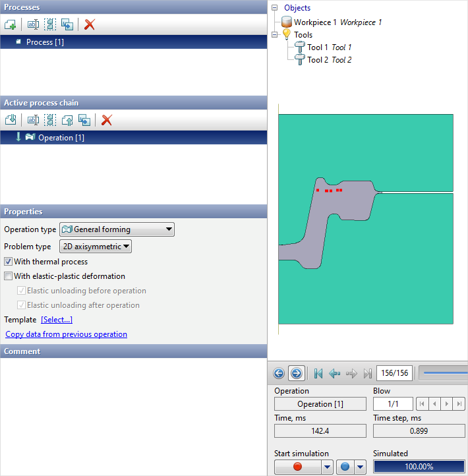Click the add operation icon in Active process chain
This screenshot has height=476, width=468.
pos(10,120)
